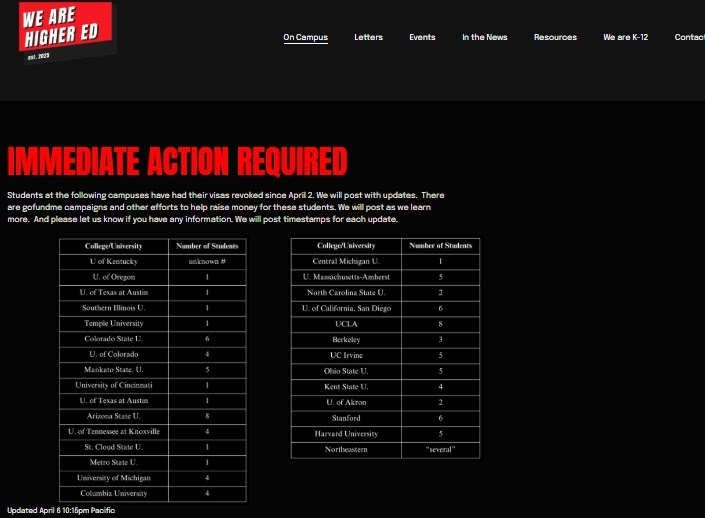Click the left table College/University header

[114, 246]
